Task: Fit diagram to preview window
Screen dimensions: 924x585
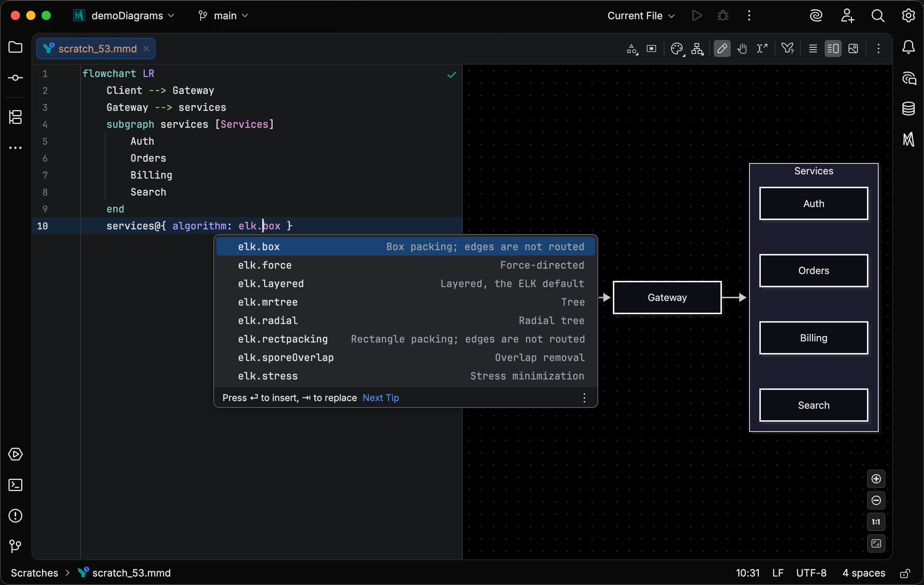Action: (876, 543)
